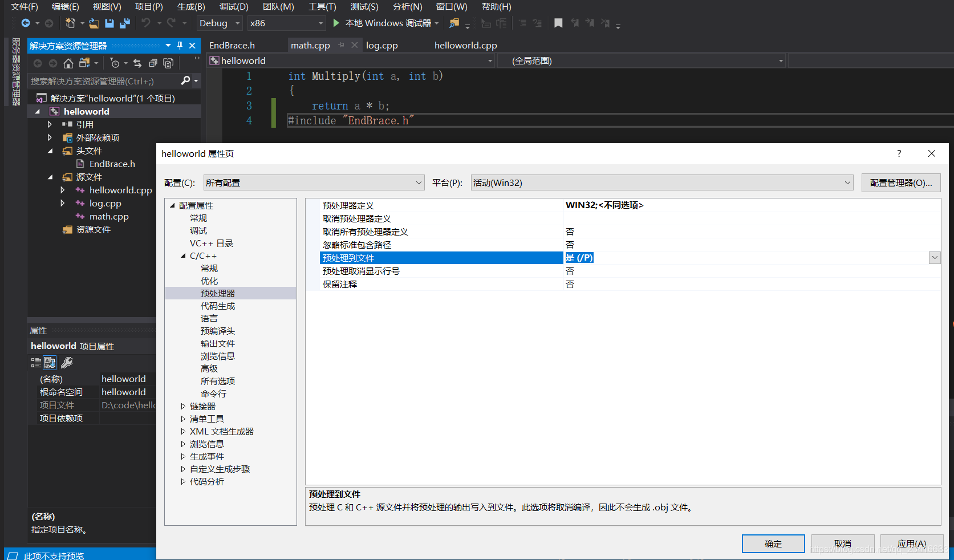Click the New Project toolbar icon
This screenshot has width=954, height=560.
click(70, 23)
